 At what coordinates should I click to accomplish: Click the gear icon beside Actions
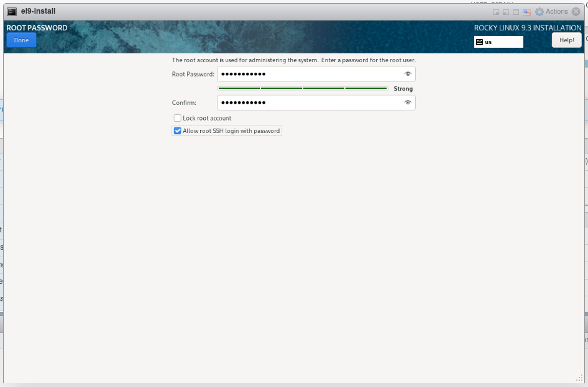540,12
